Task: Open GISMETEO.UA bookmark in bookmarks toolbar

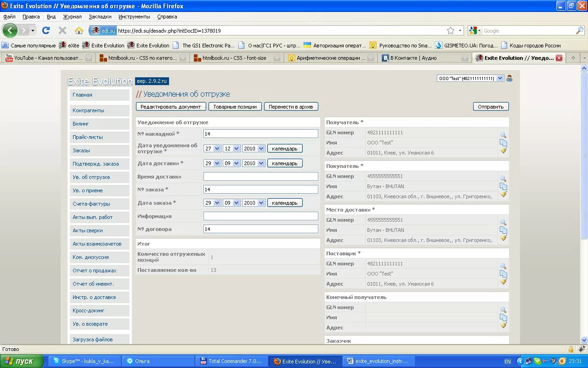Action: tap(467, 46)
